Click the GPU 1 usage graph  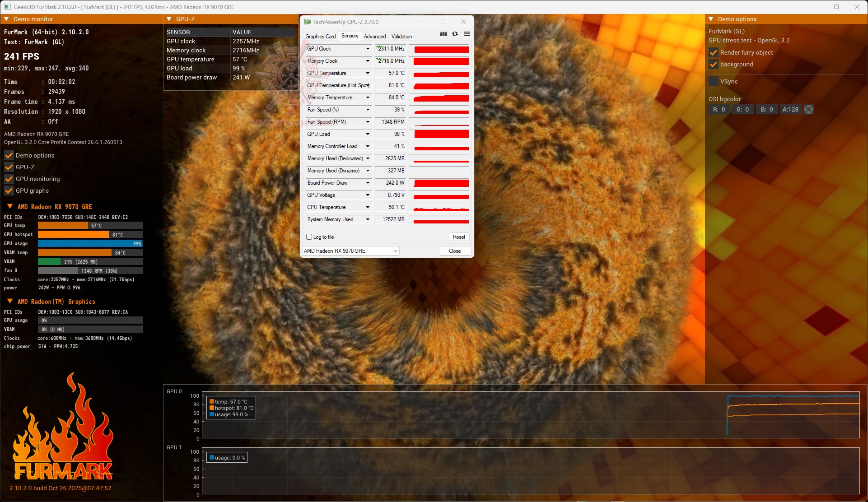tap(531, 471)
